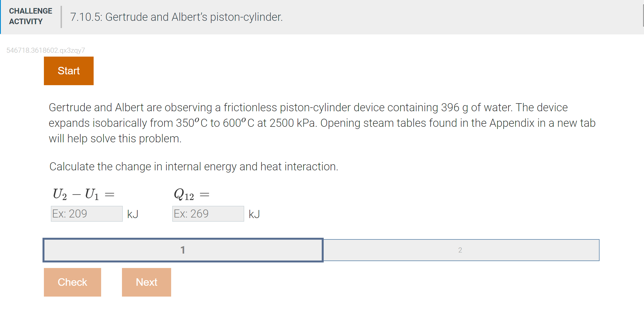
Task: Click the U2 − U1 equation label
Action: [83, 194]
